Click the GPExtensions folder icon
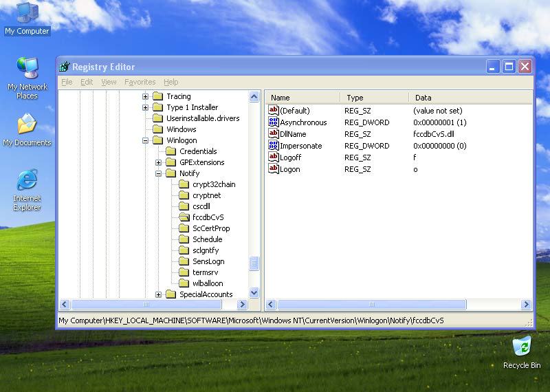Viewport: 550px width, 392px height. pos(171,162)
